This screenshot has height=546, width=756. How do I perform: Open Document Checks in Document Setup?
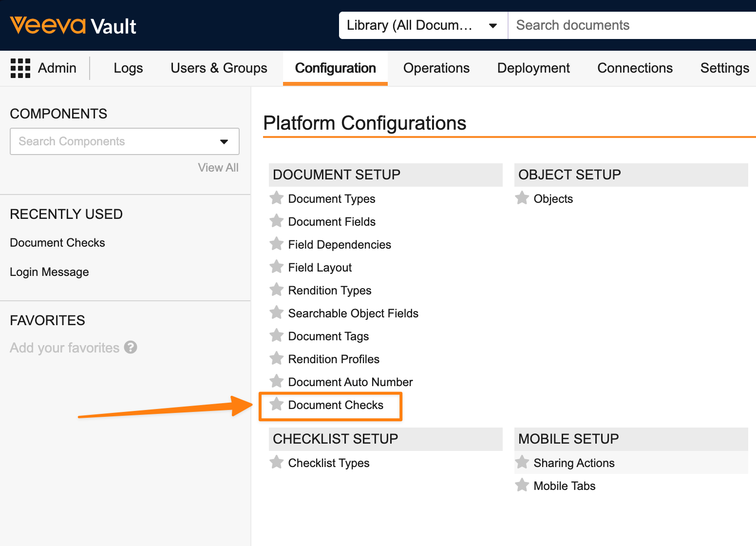point(336,405)
